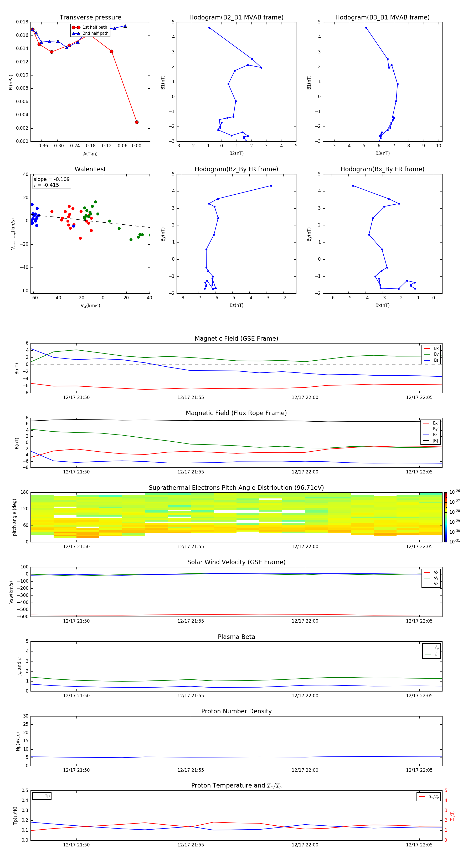Click the 'Proton Temperature and Te/Tp' title
The image size is (473, 868).
[x=236, y=786]
